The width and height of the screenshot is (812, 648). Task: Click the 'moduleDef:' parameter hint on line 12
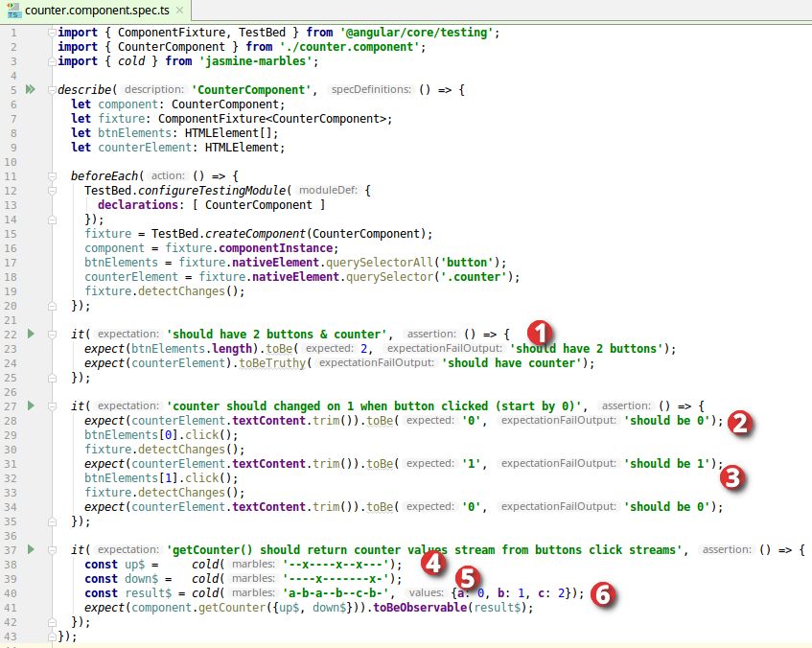tap(328, 190)
